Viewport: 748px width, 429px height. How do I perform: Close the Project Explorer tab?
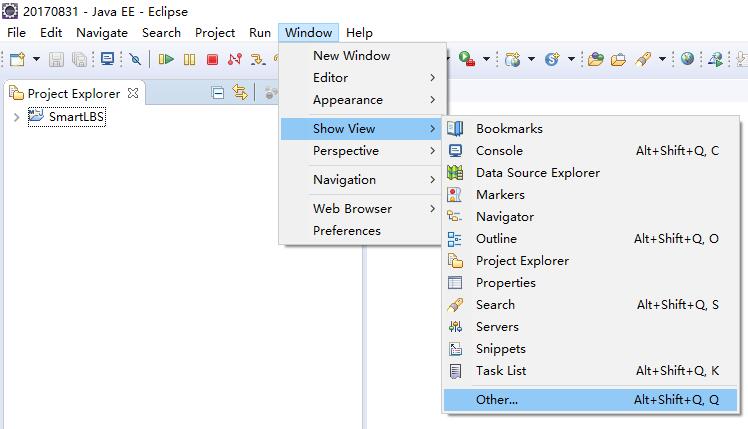(133, 93)
